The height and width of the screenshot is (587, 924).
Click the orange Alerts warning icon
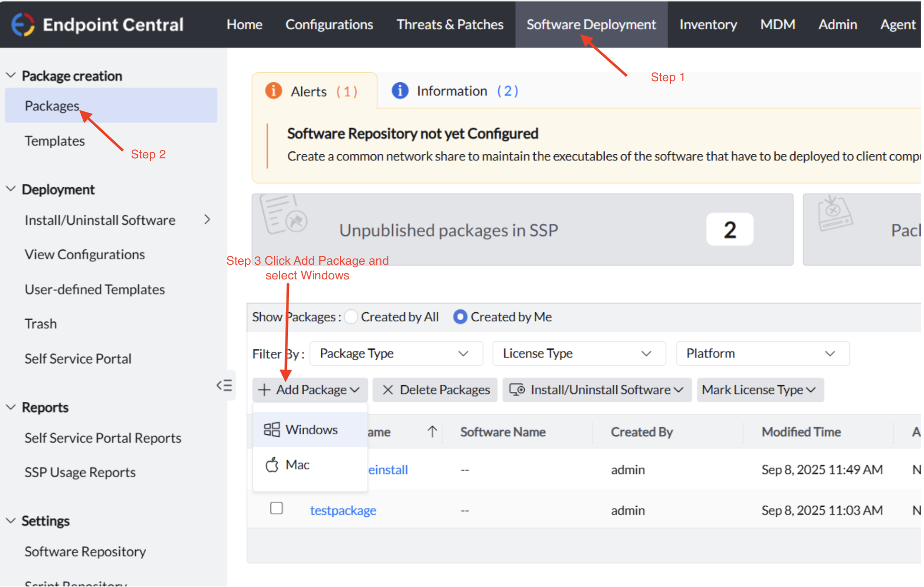click(273, 91)
